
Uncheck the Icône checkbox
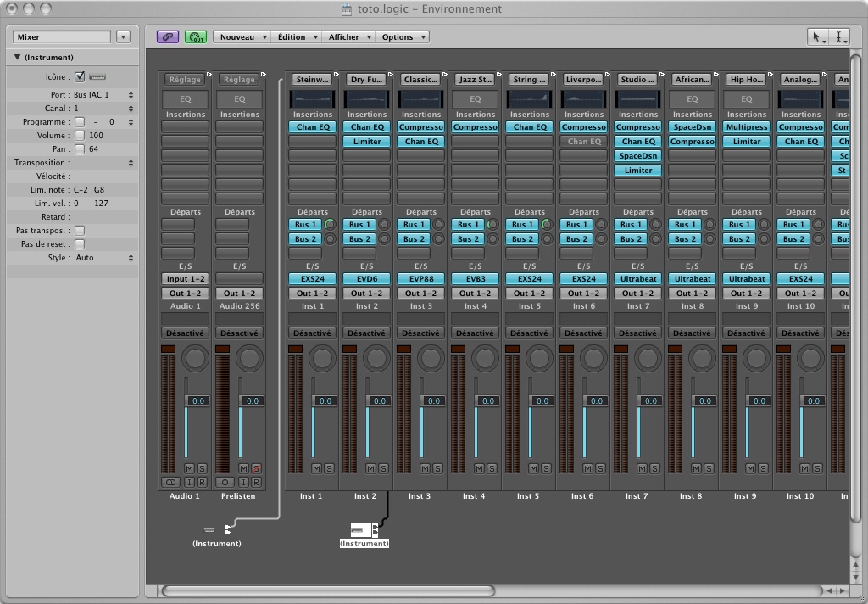80,77
